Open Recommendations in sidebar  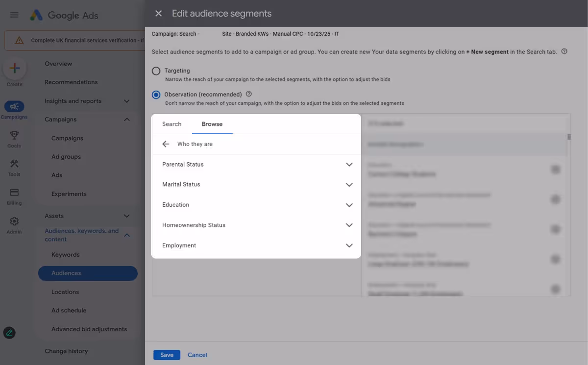coord(71,82)
